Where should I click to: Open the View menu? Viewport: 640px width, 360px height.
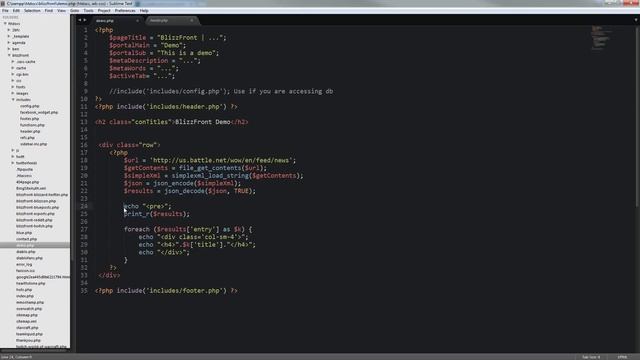[61, 11]
